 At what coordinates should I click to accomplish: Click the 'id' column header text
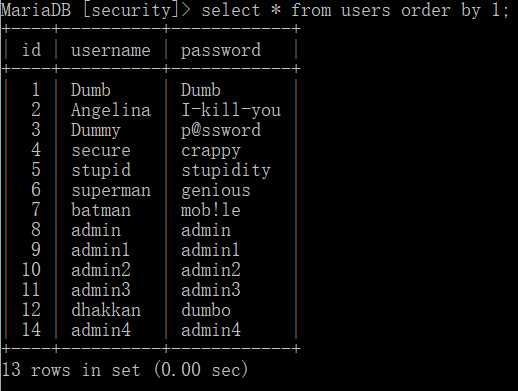[x=31, y=50]
